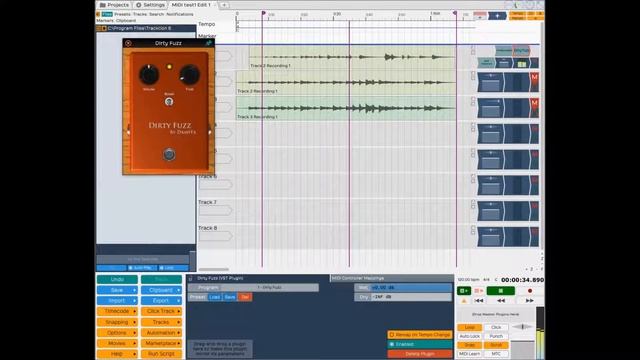The height and width of the screenshot is (360, 640).
Task: Open the Automation menu
Action: click(x=161, y=333)
